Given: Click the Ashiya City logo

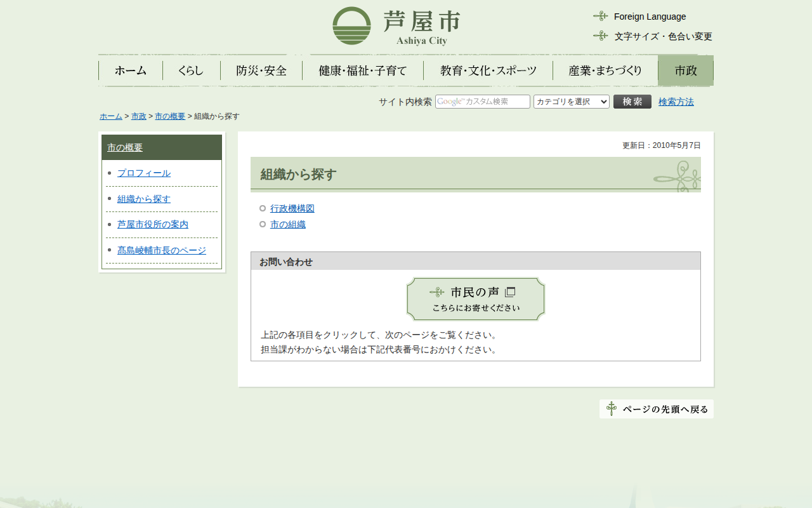Looking at the screenshot, I should point(396,26).
